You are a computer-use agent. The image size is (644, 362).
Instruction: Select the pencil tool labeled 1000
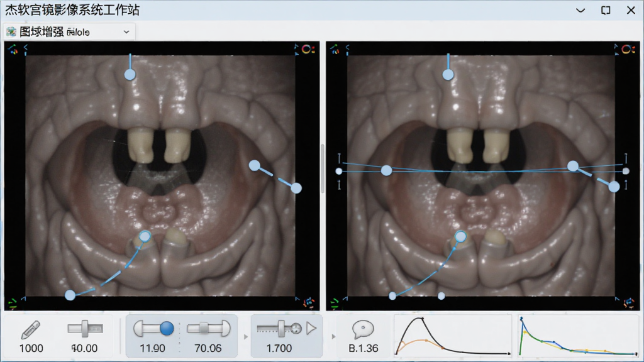point(30,329)
